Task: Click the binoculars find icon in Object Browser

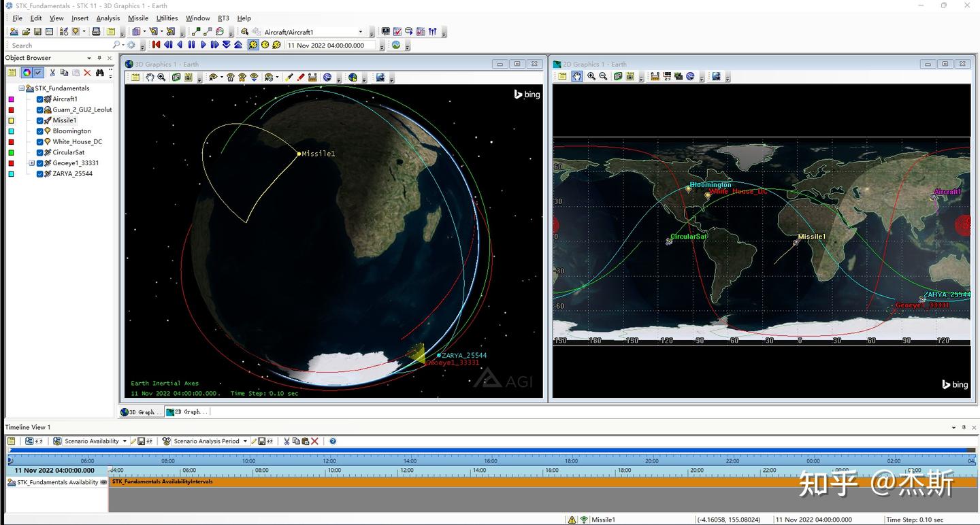Action: (x=99, y=73)
